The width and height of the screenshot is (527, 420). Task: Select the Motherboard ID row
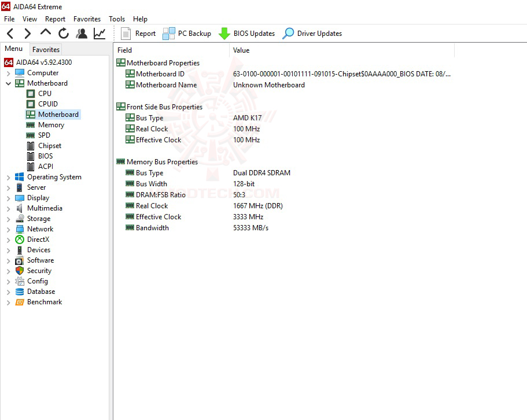click(x=284, y=74)
